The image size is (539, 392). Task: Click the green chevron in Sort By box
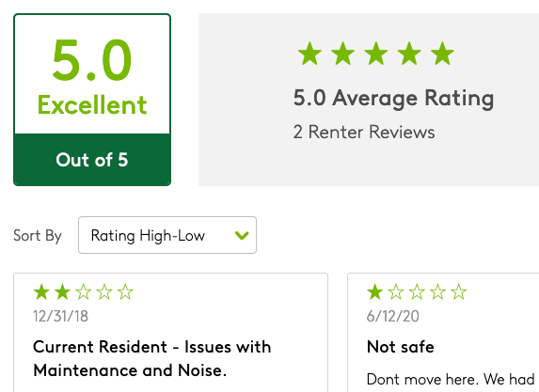click(x=242, y=235)
